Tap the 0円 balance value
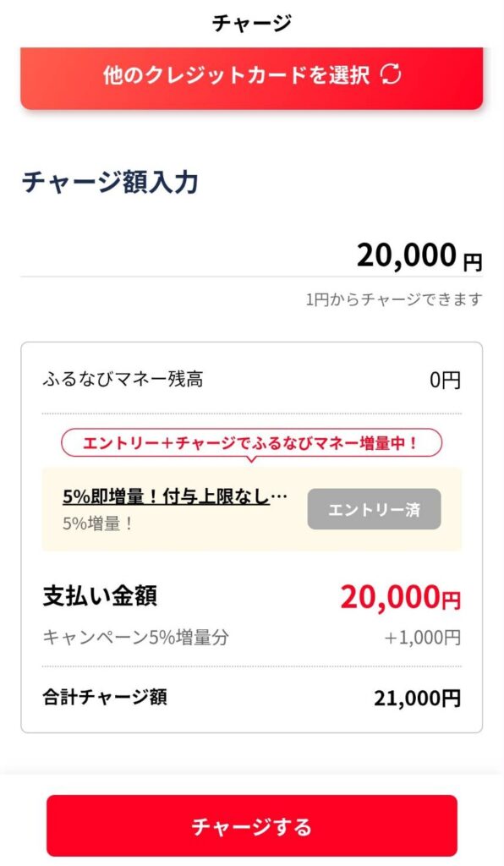The image size is (504, 866). 445,380
